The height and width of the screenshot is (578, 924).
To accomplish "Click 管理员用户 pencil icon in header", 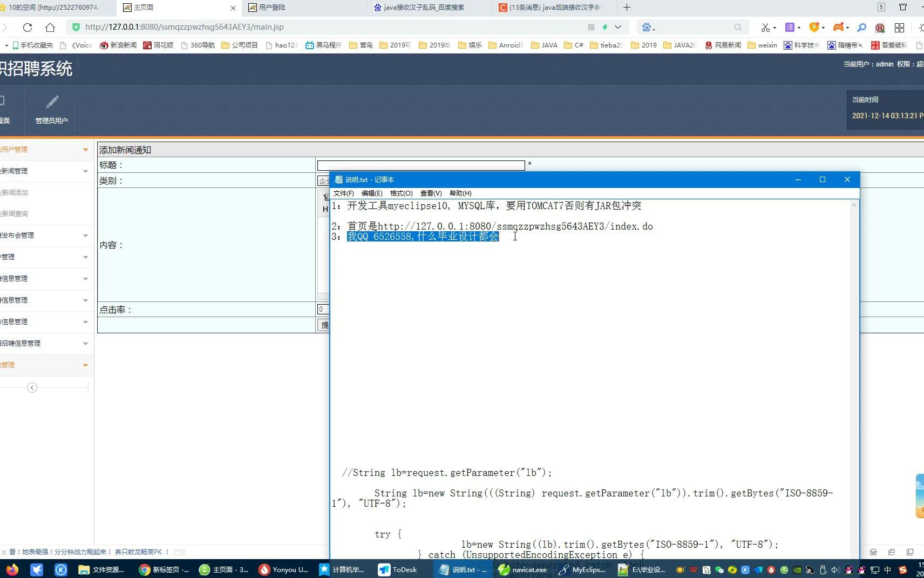I will (52, 102).
